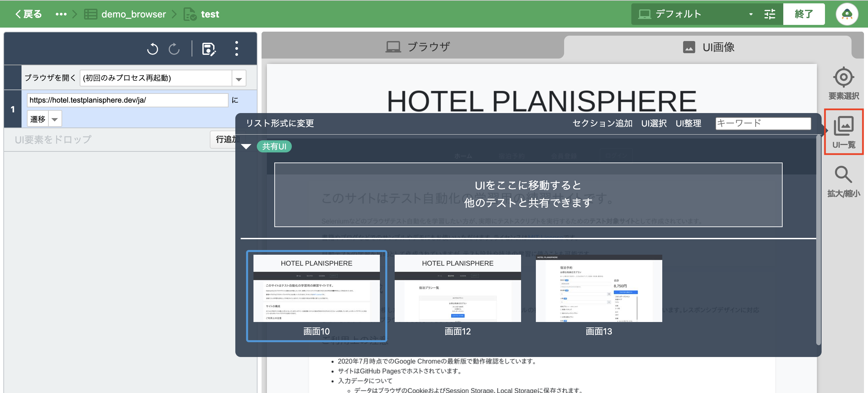
Task: Click the save-and-edit script icon
Action: [x=208, y=49]
